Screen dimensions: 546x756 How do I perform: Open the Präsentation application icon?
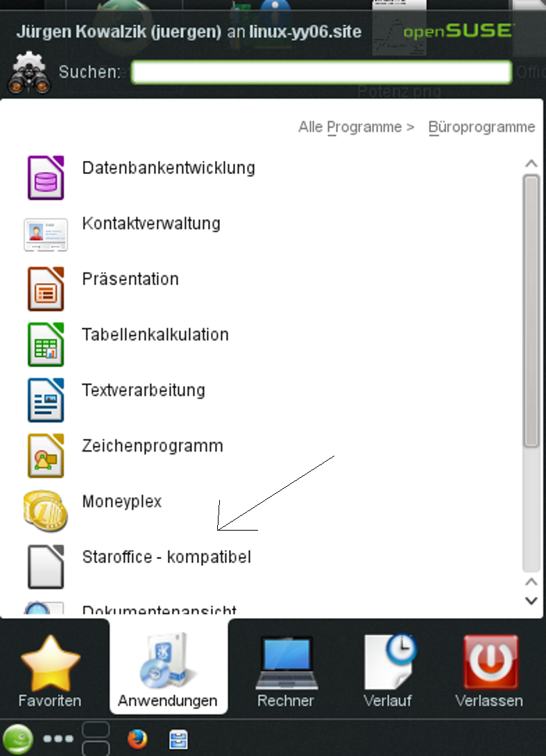click(x=46, y=289)
